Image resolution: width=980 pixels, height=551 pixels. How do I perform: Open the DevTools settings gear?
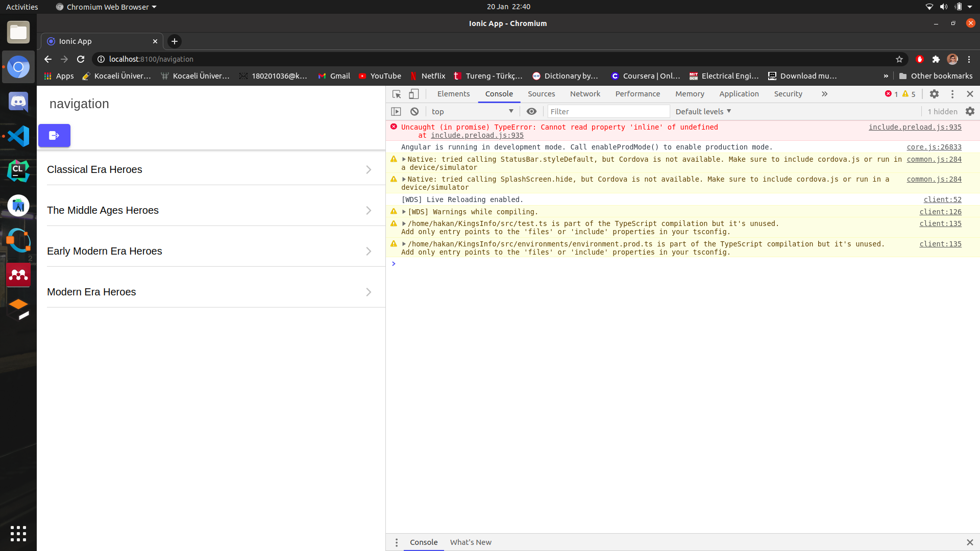[935, 94]
